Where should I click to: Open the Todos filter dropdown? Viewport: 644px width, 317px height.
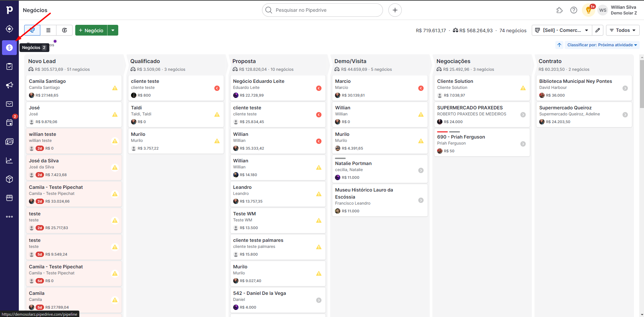click(622, 30)
